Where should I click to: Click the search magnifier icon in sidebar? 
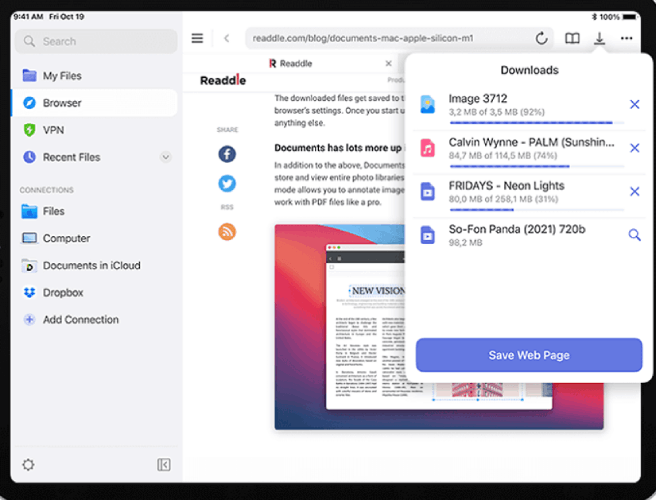coord(29,41)
